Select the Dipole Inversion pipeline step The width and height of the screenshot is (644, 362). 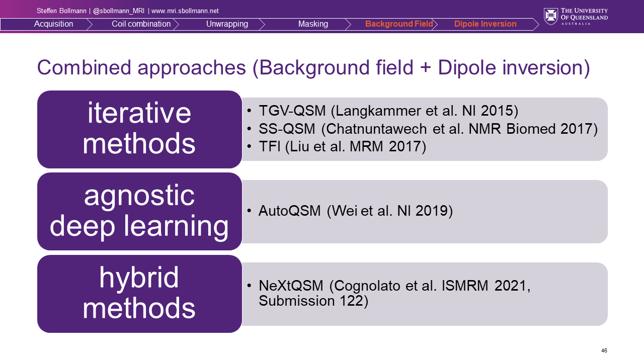(x=485, y=24)
